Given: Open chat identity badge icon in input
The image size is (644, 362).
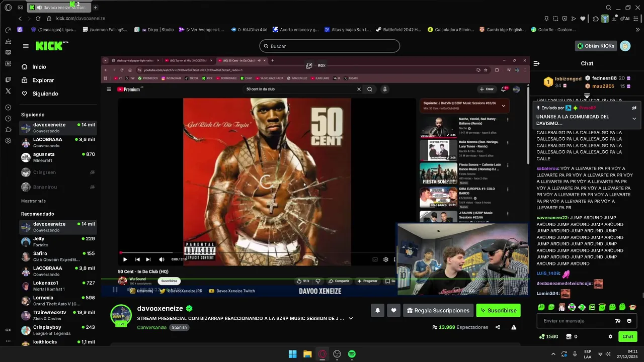Looking at the screenshot, I should (618, 321).
